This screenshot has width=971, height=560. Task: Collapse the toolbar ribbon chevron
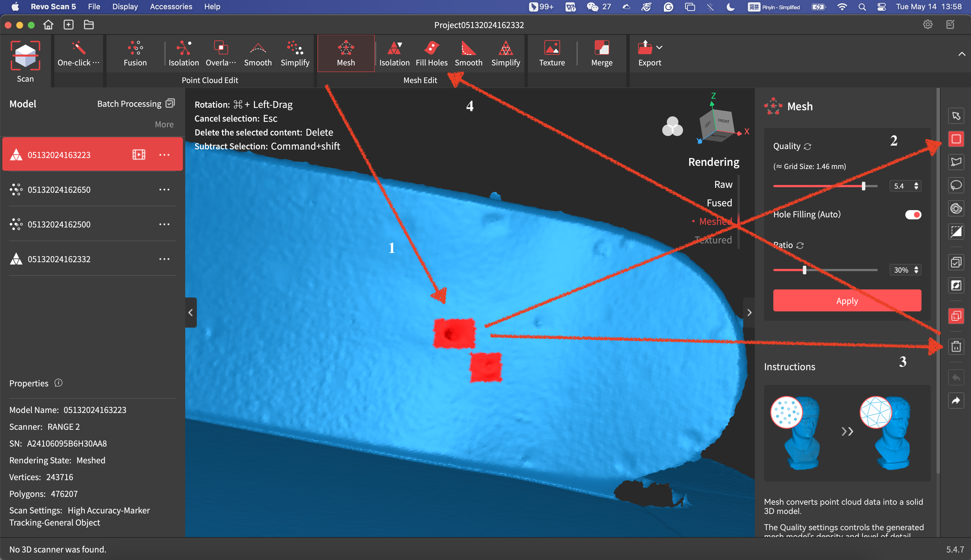tap(961, 54)
